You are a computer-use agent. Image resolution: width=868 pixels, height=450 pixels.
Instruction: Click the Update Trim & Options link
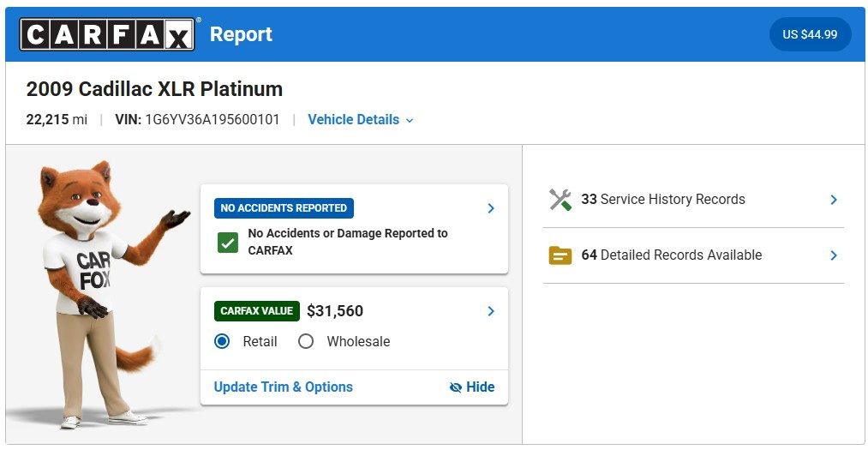click(284, 387)
